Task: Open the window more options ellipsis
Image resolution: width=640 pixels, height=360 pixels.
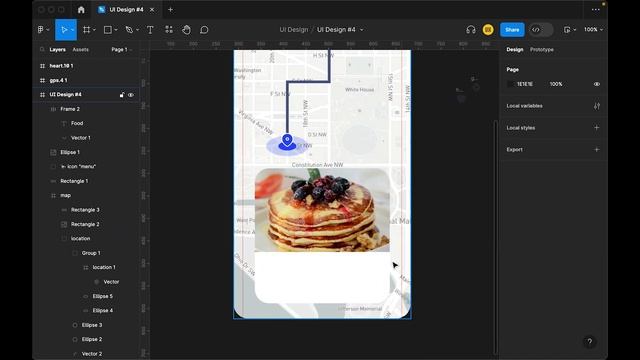Action: (x=596, y=9)
